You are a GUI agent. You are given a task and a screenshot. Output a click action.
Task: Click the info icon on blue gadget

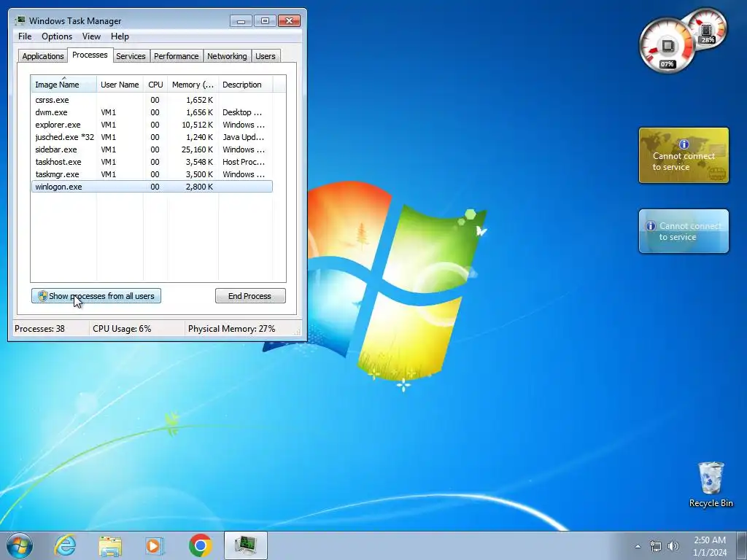tap(650, 226)
